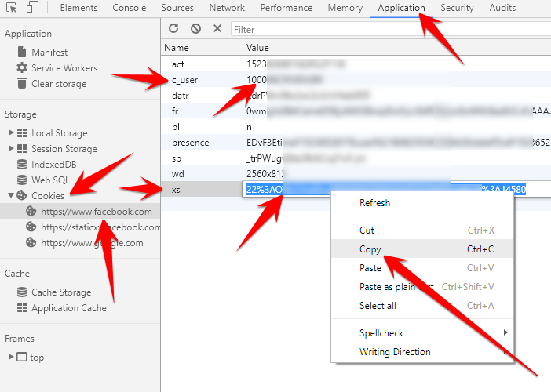Click the Web SQL database icon
The width and height of the screenshot is (551, 392).
22,180
